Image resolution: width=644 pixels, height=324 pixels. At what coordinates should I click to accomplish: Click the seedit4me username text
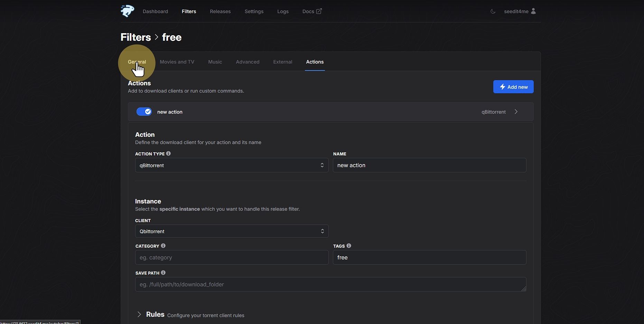[516, 11]
